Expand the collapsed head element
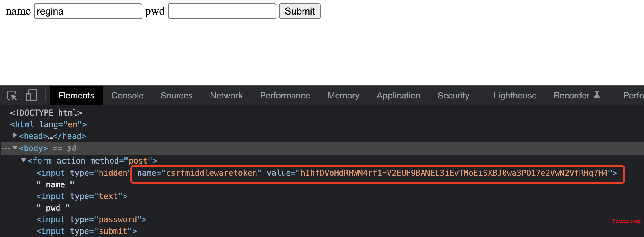644x237 pixels. (x=15, y=135)
